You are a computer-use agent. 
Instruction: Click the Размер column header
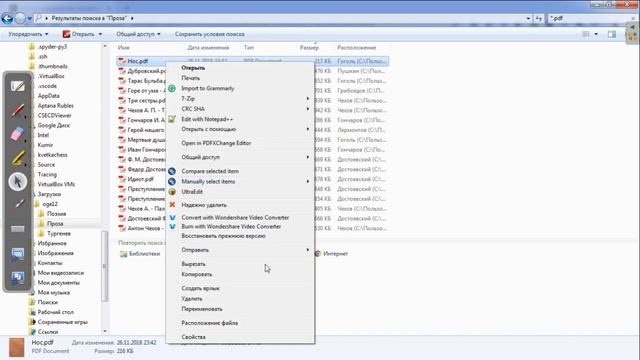309,48
